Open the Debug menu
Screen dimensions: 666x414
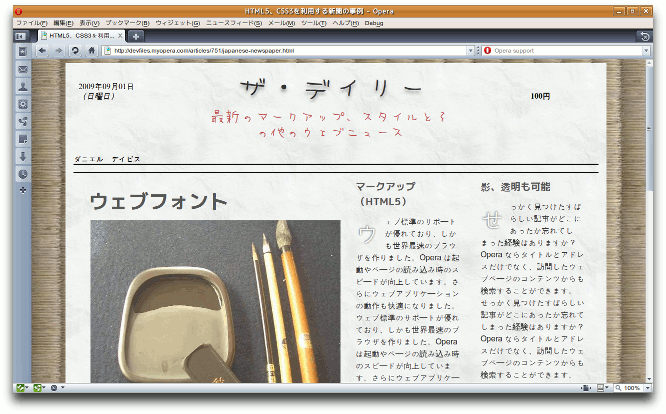coord(374,23)
